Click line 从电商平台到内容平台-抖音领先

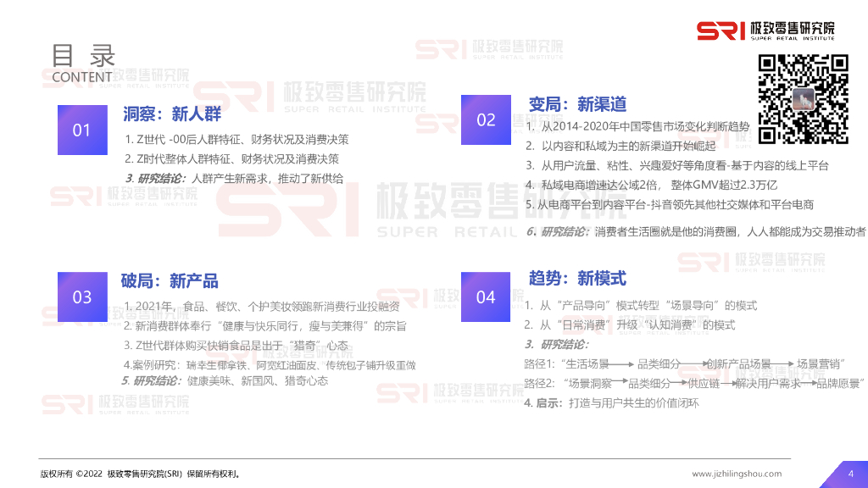(x=670, y=205)
